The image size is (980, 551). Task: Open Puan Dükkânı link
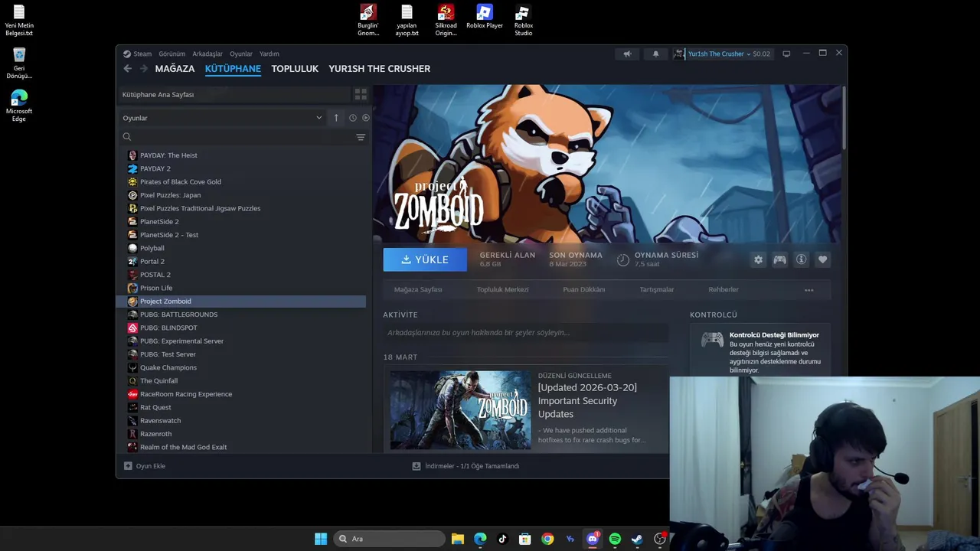[x=584, y=290]
